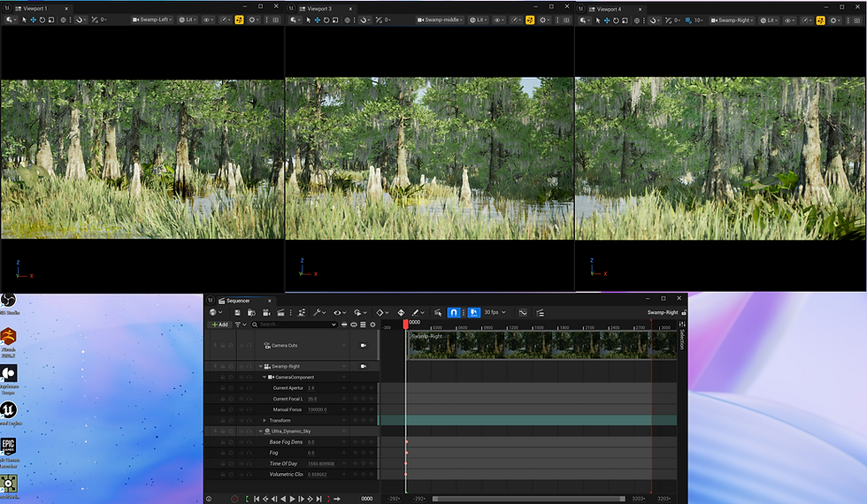The image size is (867, 504).
Task: Select the Volumetric Cloud track row
Action: pyautogui.click(x=292, y=474)
